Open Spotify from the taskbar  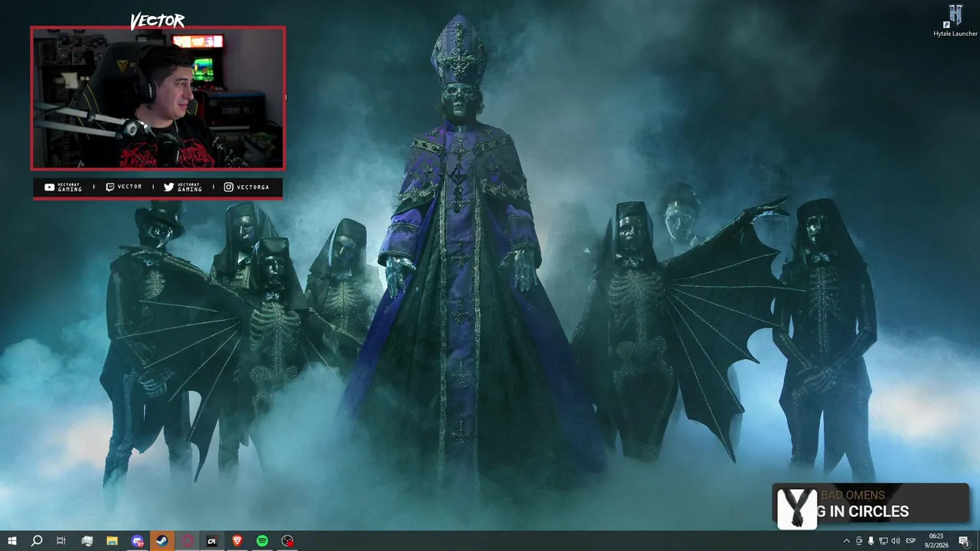click(x=262, y=541)
